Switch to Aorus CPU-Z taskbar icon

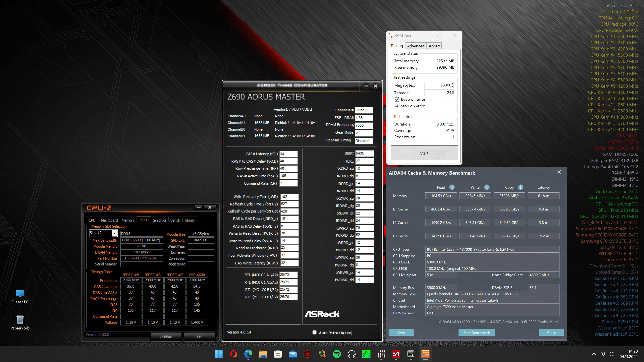(x=425, y=354)
